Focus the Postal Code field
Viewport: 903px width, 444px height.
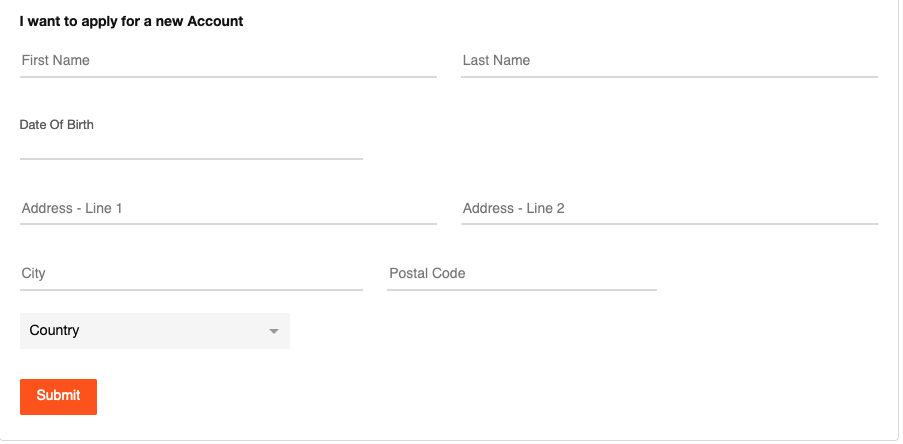pos(521,274)
